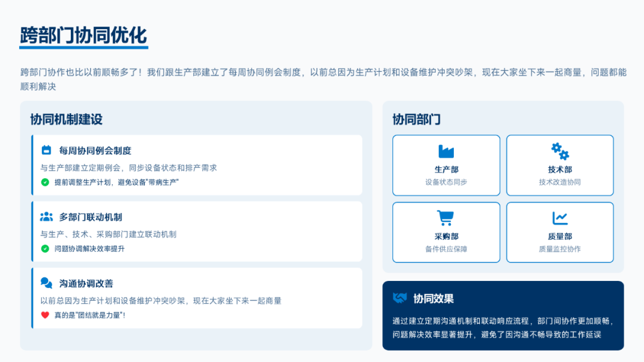
Task: Click the chat bubbles icon beside 沟通协调改善
Action: coord(47,283)
